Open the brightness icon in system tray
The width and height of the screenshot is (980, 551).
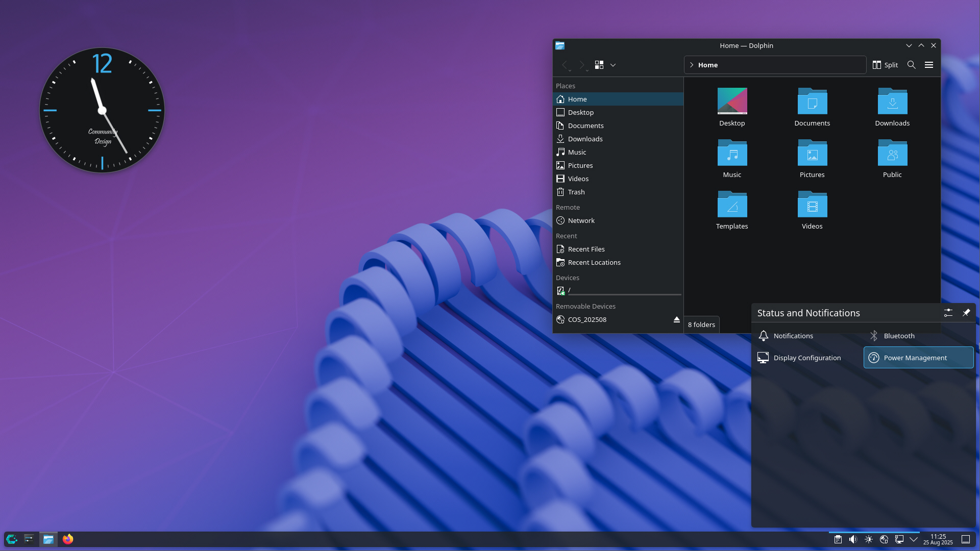[x=868, y=539]
